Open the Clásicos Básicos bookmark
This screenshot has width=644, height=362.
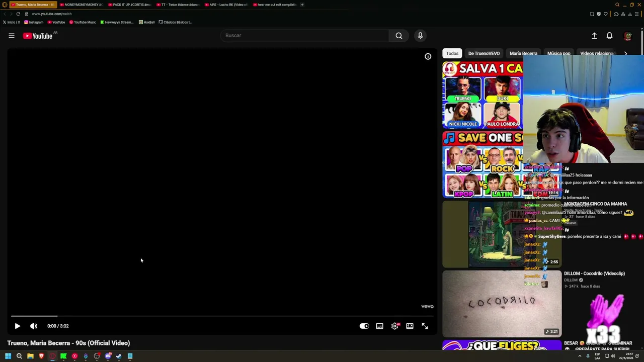[x=176, y=22]
